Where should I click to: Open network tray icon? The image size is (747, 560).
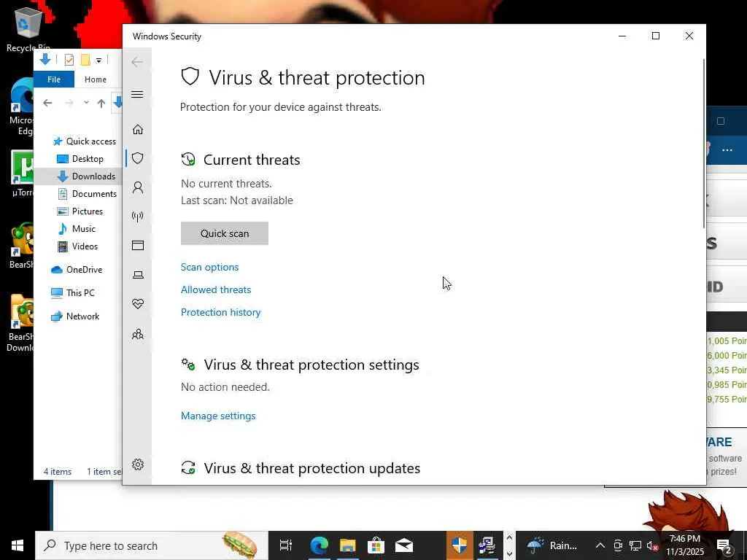point(635,545)
